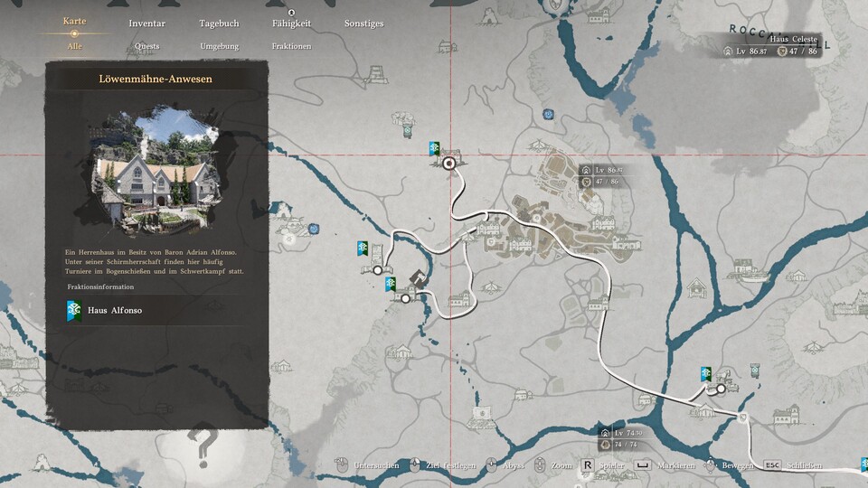This screenshot has height=488, width=868.
Task: Filter map by Umgebung
Action: [x=219, y=45]
